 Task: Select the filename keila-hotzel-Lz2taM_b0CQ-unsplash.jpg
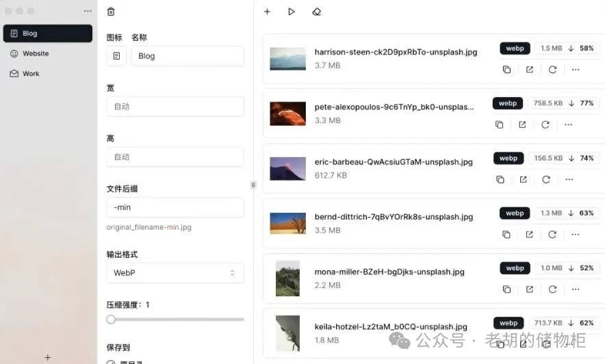coord(391,326)
